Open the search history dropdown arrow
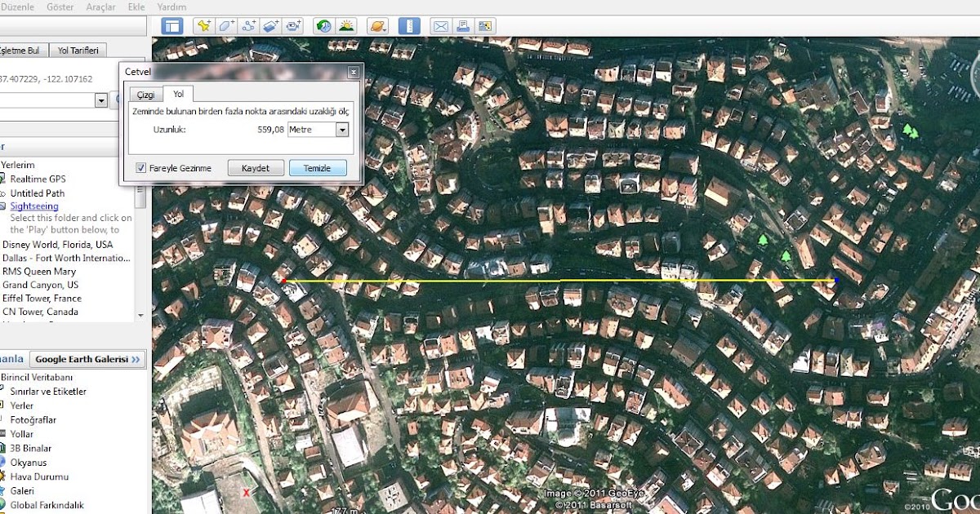This screenshot has width=980, height=514. tap(101, 100)
